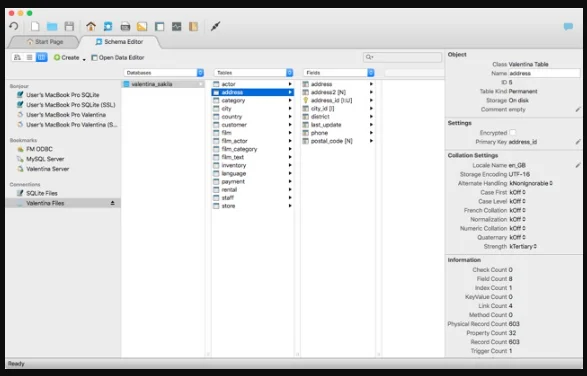This screenshot has width=587, height=376.
Task: Open the server monitor graph toolbar icon
Action: [176, 26]
